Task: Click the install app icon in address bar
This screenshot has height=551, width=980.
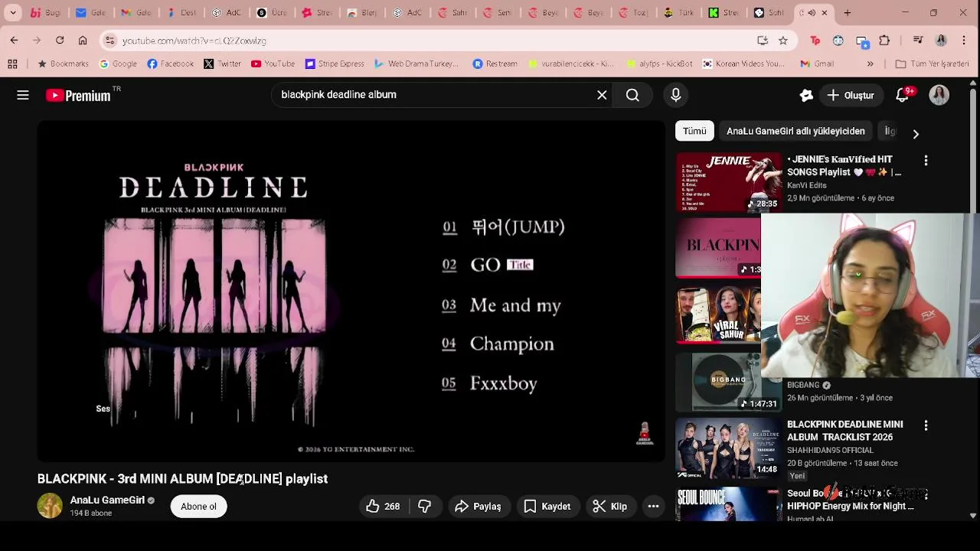Action: click(x=762, y=41)
